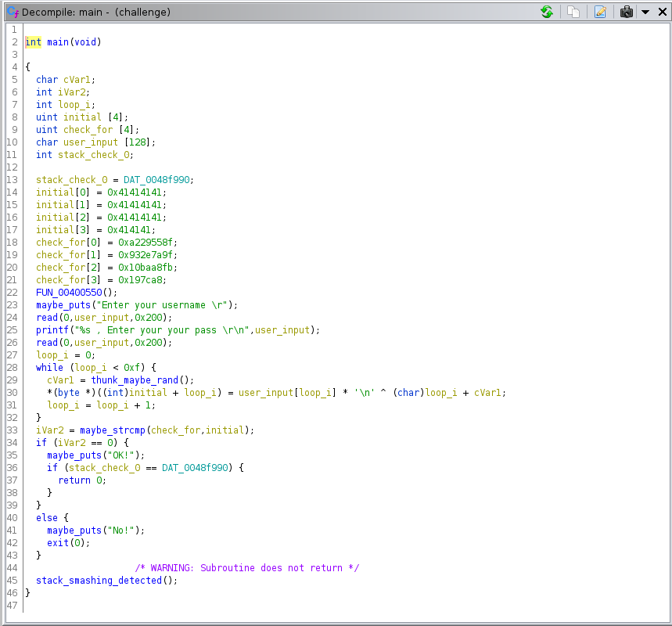The height and width of the screenshot is (626, 672).
Task: Click the 'return' keyword
Action: pyautogui.click(x=74, y=480)
